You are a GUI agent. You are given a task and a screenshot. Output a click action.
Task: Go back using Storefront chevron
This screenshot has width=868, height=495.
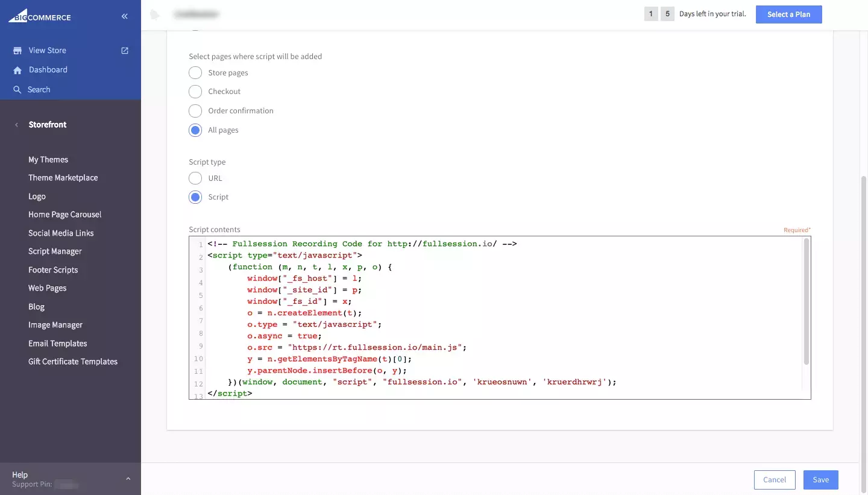pos(17,125)
